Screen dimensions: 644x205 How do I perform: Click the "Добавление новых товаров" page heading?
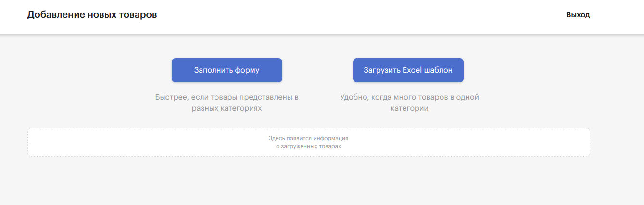click(92, 15)
